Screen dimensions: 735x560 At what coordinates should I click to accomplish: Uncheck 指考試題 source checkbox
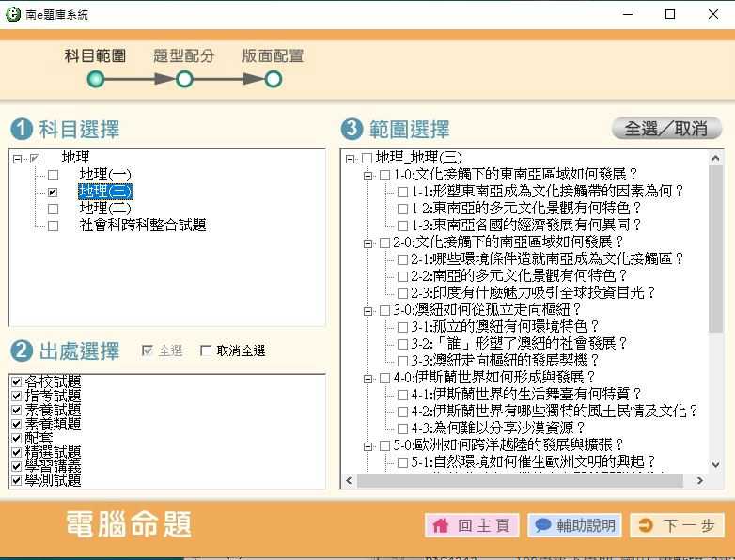[16, 396]
